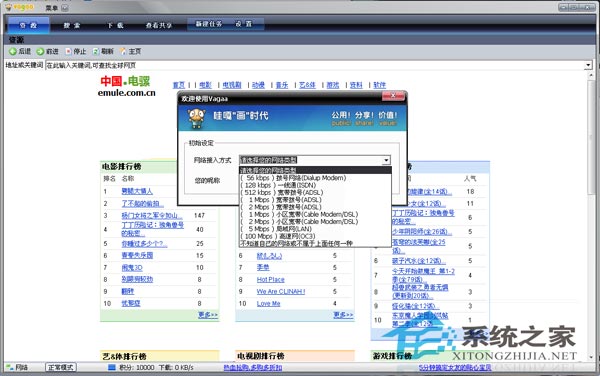The image size is (600, 376).
Task: Select the highlighted 请选择您的网络类型 option
Action: (315, 170)
